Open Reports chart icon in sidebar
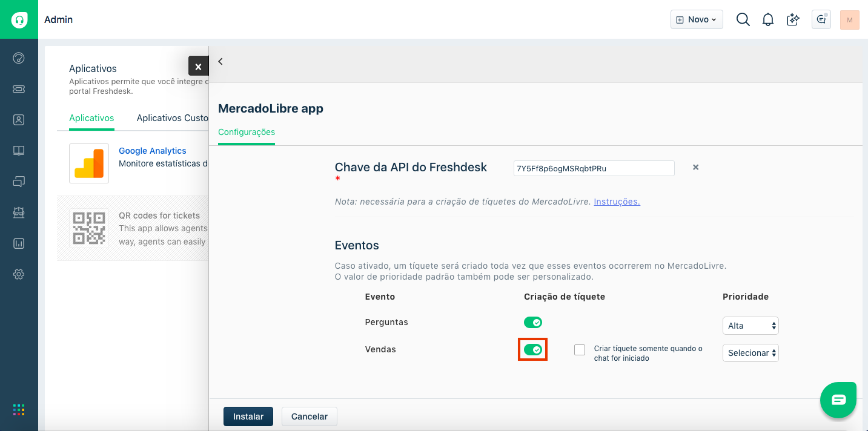 (19, 243)
